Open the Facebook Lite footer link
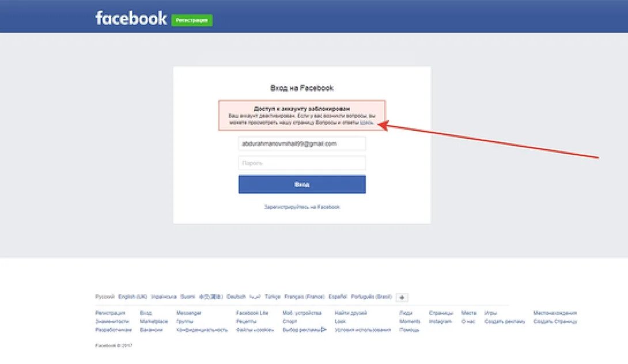Viewport: 628px width, 364px height. 252,313
